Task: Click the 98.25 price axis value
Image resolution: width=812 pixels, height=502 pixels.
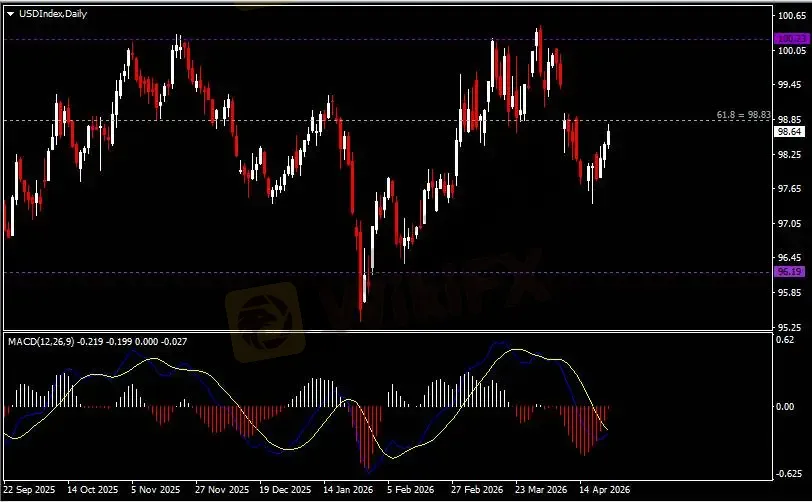Action: tap(790, 154)
